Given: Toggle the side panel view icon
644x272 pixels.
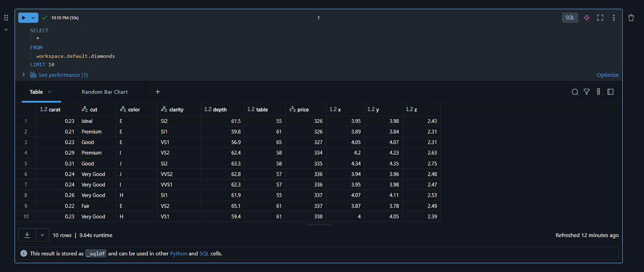Looking at the screenshot, I should coord(610,92).
